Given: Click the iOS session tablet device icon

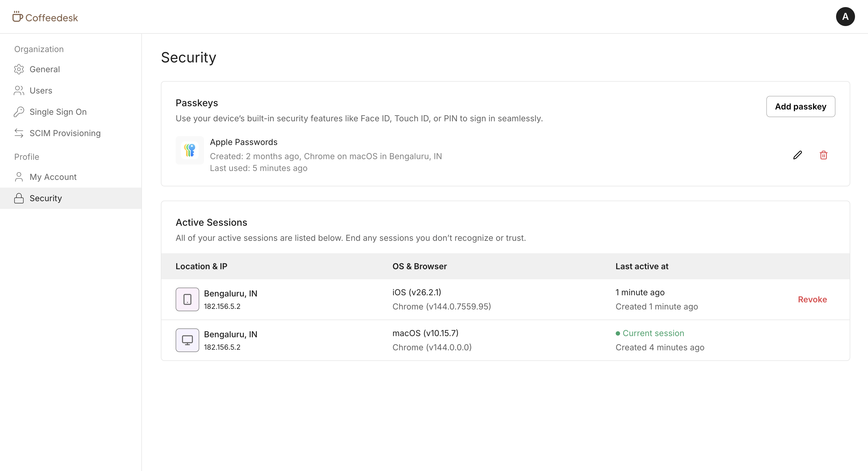Looking at the screenshot, I should coord(187,299).
